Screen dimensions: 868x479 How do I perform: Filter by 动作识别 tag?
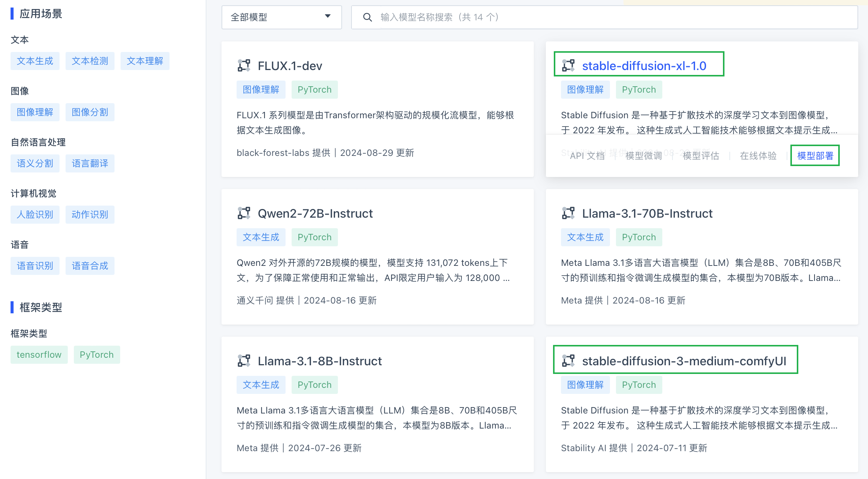pos(90,215)
